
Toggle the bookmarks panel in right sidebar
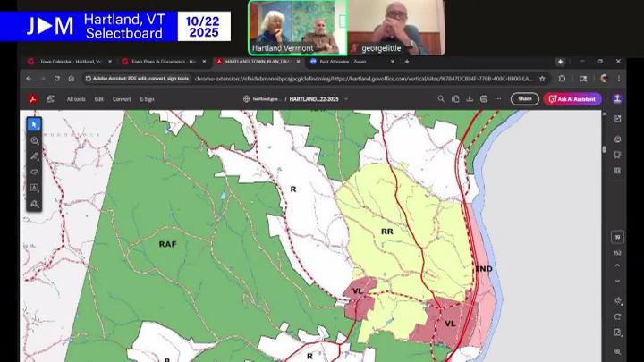tap(617, 155)
